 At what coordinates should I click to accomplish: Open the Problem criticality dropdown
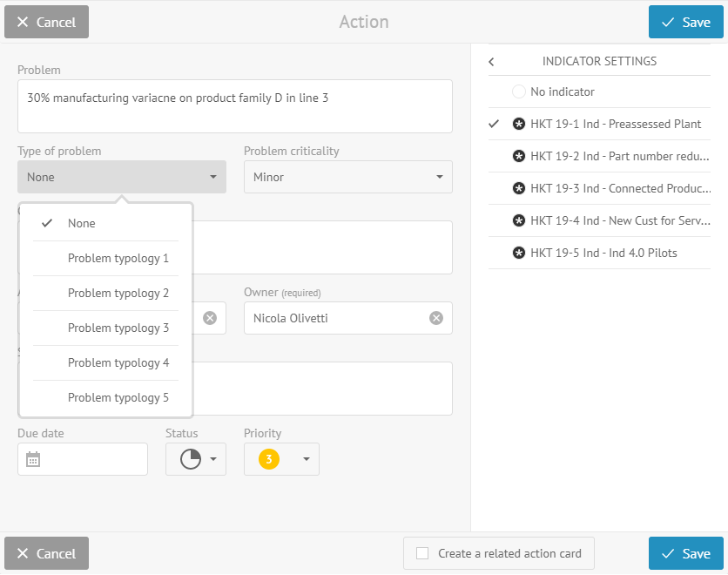point(348,177)
